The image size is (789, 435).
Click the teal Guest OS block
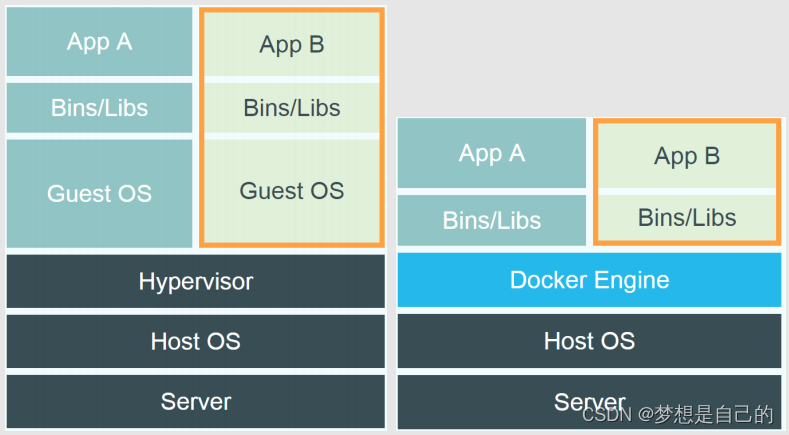[99, 194]
